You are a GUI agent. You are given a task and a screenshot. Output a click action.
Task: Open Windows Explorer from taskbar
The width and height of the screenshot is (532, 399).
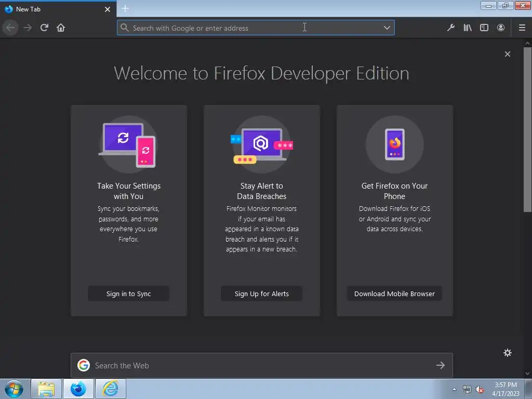point(46,389)
